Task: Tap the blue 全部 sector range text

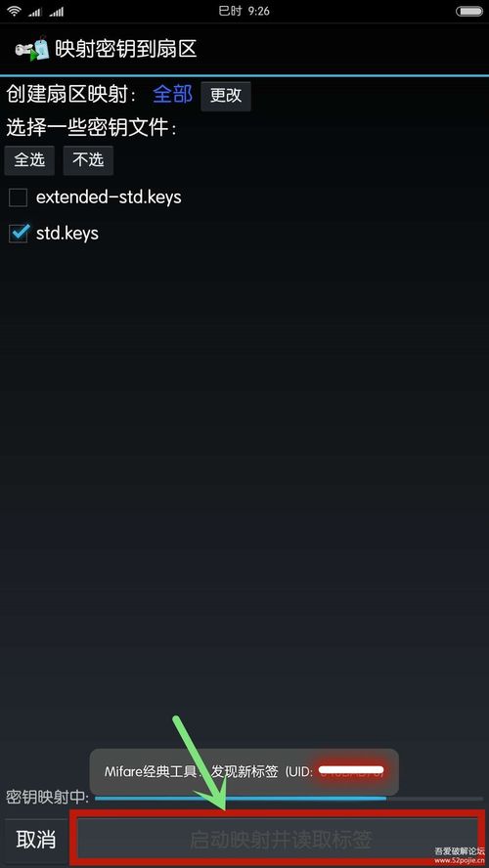Action: pos(173,95)
